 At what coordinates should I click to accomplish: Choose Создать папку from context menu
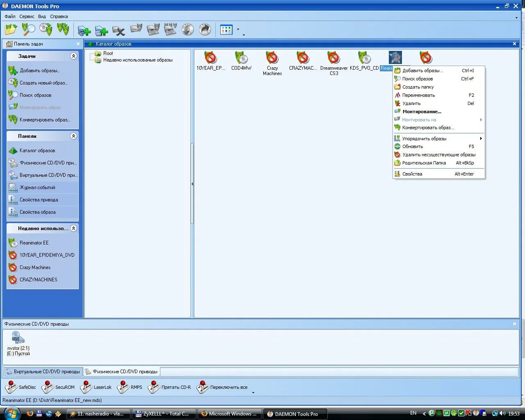tap(439, 87)
